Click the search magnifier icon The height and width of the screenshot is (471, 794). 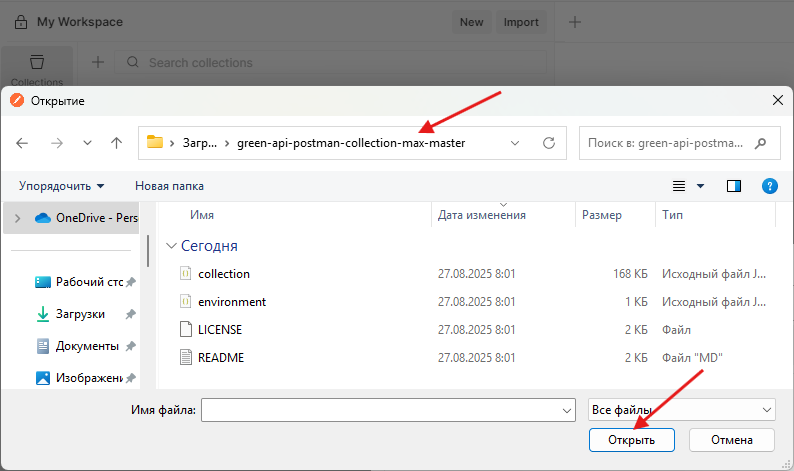click(x=762, y=143)
